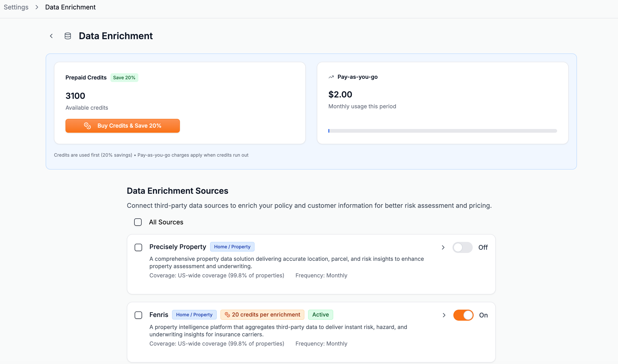Click Buy Credits & Save 20% button

(x=123, y=126)
